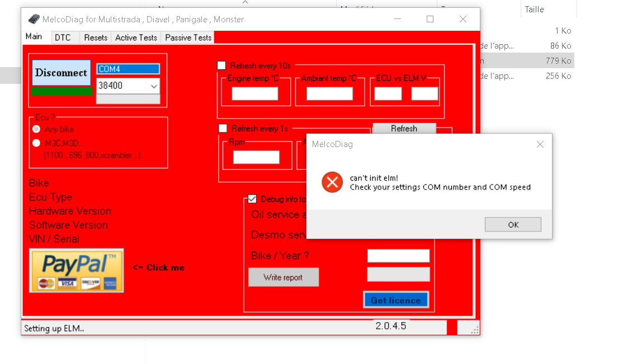642x364 pixels.
Task: Uncheck the Debug info checkbox
Action: [252, 199]
